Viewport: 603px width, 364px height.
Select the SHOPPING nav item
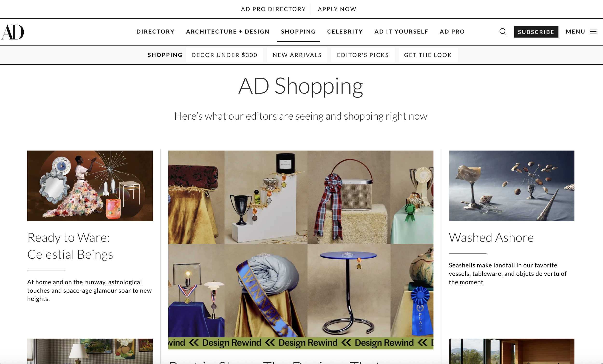tap(298, 32)
